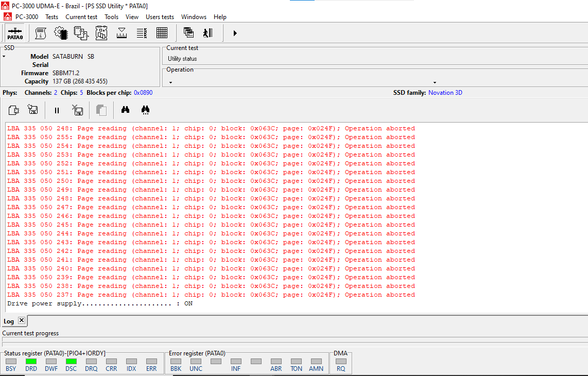Open the checklist tests icon
The width and height of the screenshot is (588, 376).
(142, 33)
